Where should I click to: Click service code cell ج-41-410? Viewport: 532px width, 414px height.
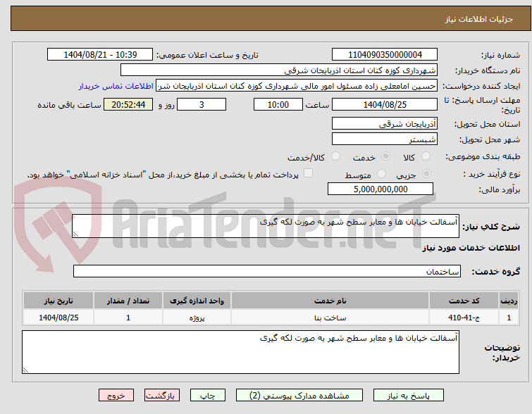pos(464,318)
